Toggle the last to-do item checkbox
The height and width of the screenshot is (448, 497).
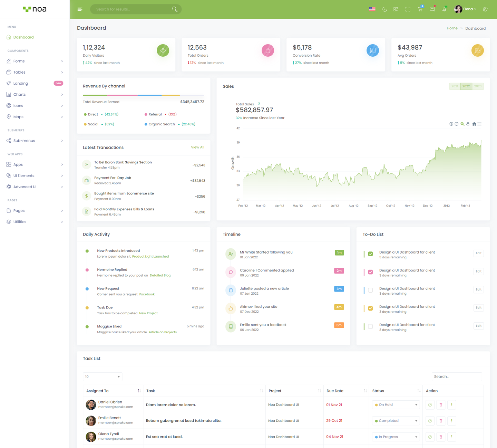click(x=370, y=326)
